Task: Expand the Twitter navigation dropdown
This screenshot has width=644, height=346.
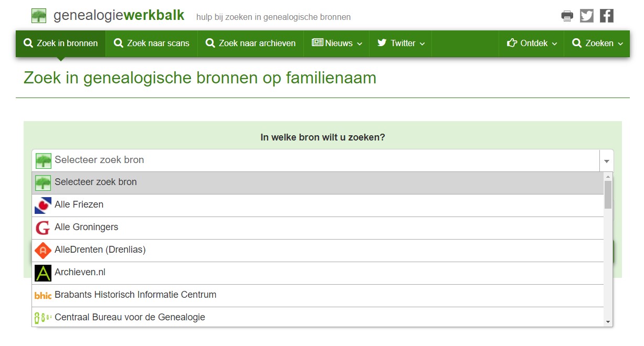Action: (401, 44)
